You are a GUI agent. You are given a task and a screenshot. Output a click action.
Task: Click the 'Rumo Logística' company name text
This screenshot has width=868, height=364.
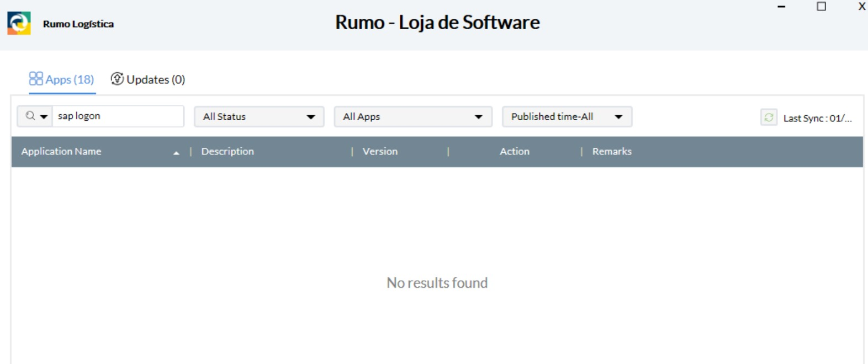pyautogui.click(x=78, y=24)
